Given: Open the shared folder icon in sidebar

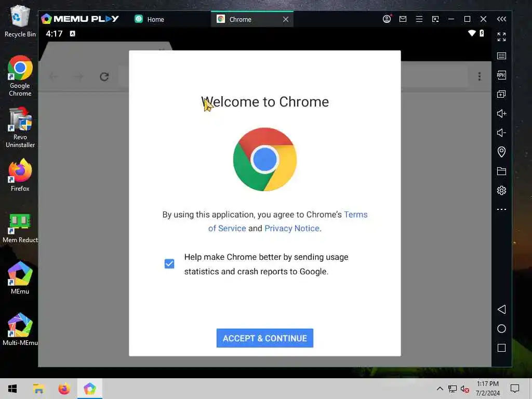Looking at the screenshot, I should coord(501,171).
